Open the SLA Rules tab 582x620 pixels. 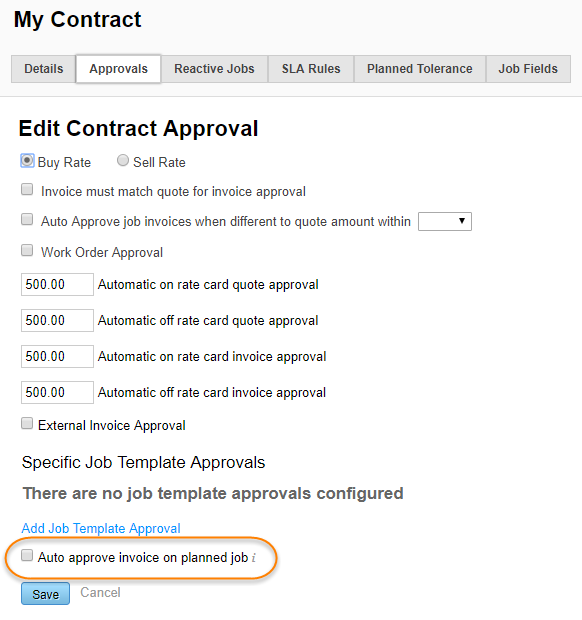coord(311,69)
